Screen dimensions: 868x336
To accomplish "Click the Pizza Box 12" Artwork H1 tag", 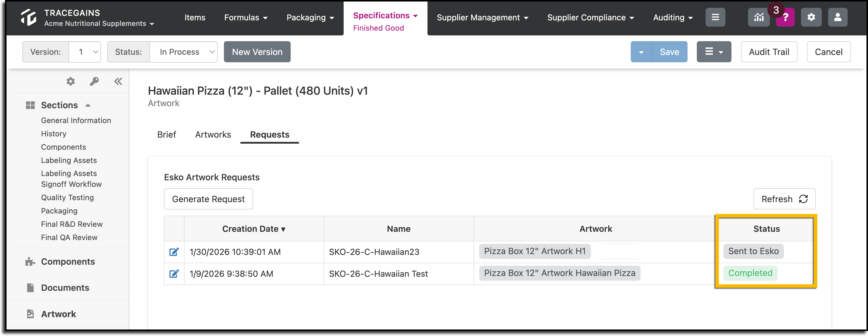I will click(x=535, y=251).
